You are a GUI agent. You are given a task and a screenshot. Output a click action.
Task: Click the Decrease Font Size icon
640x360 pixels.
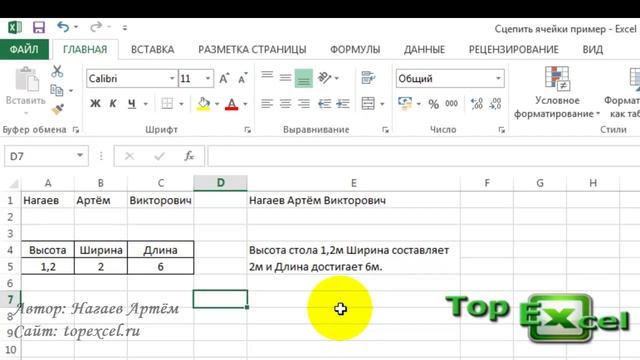pyautogui.click(x=242, y=78)
